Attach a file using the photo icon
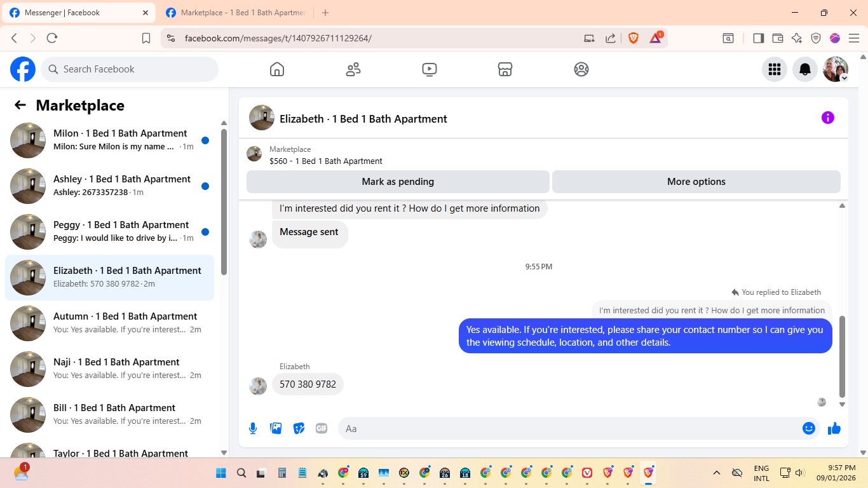 point(276,428)
